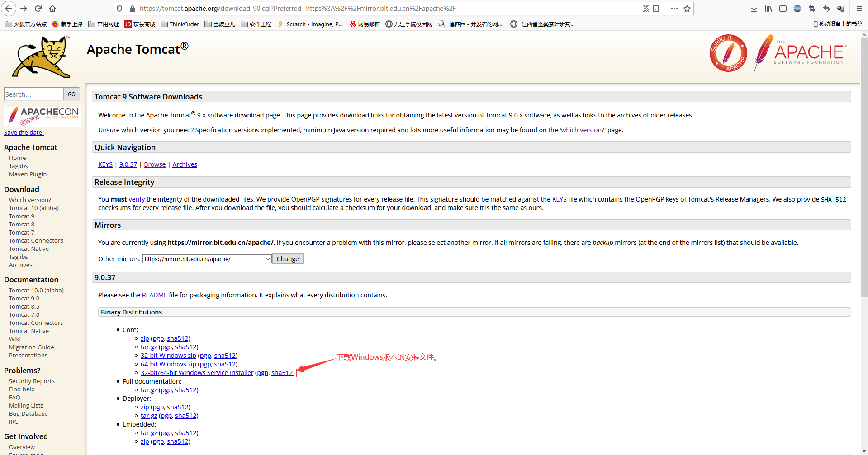Open sha512 for Windows Service Installer
Viewport: 868px width, 455px height.
tap(282, 373)
